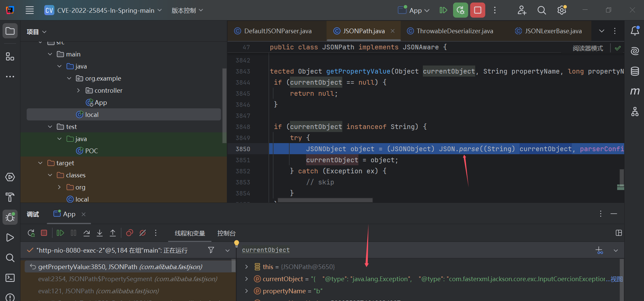Open the Debug bug tool window

click(x=10, y=217)
